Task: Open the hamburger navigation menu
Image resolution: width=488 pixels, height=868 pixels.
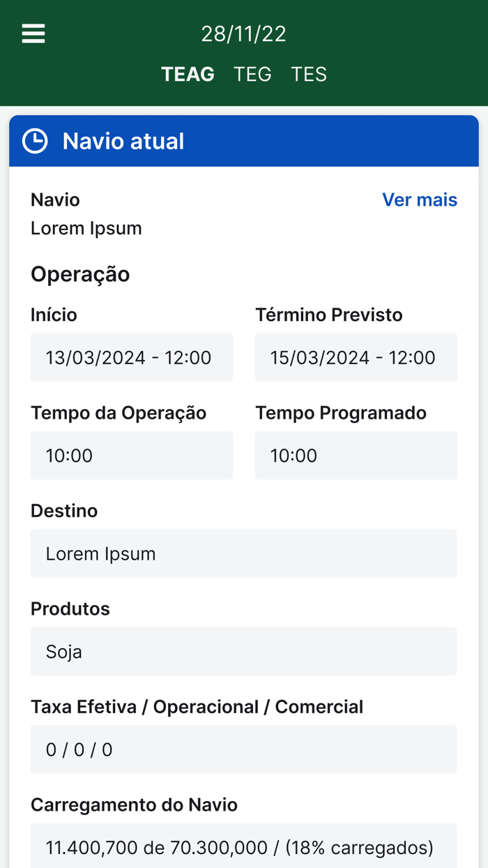Action: pos(32,32)
